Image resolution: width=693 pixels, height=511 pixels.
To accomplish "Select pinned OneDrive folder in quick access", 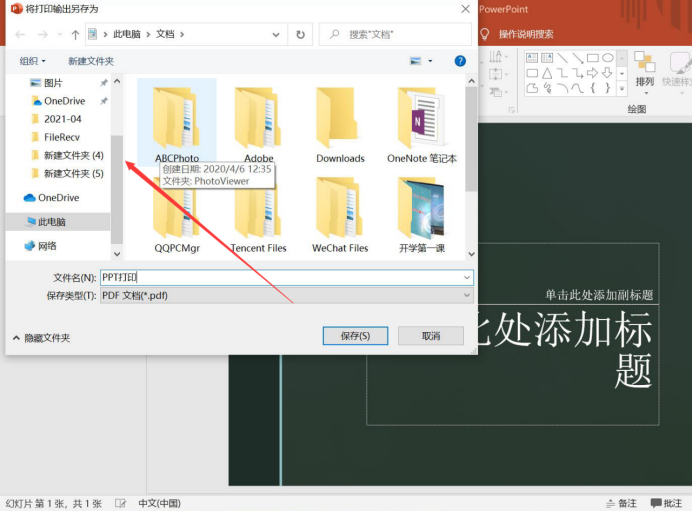I will coord(65,101).
